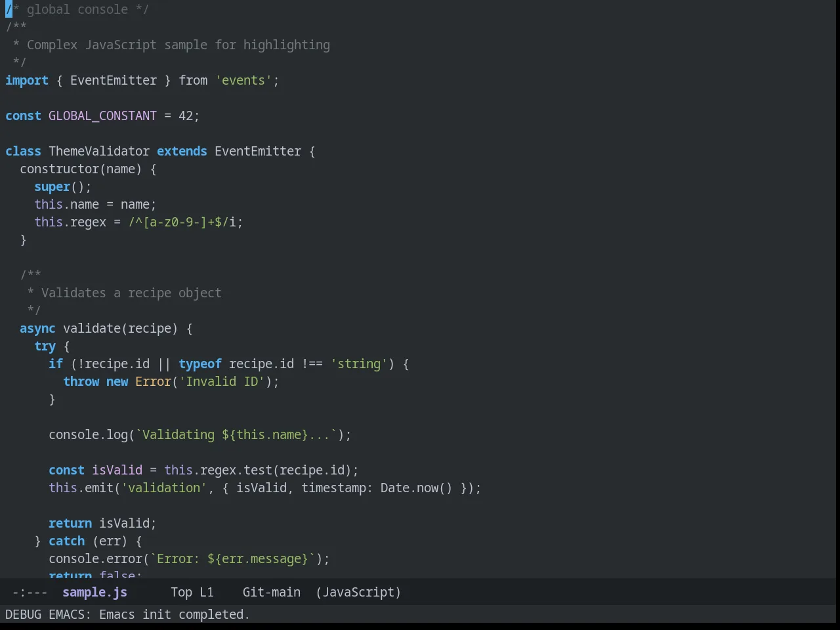Click 'Date.now()' in the emit call
The height and width of the screenshot is (630, 840).
coord(417,488)
